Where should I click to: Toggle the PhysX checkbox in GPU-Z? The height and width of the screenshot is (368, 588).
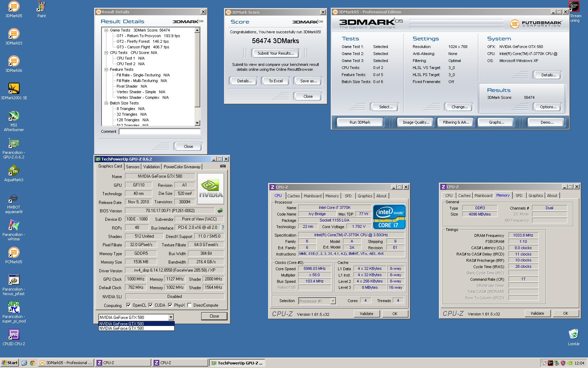click(170, 305)
